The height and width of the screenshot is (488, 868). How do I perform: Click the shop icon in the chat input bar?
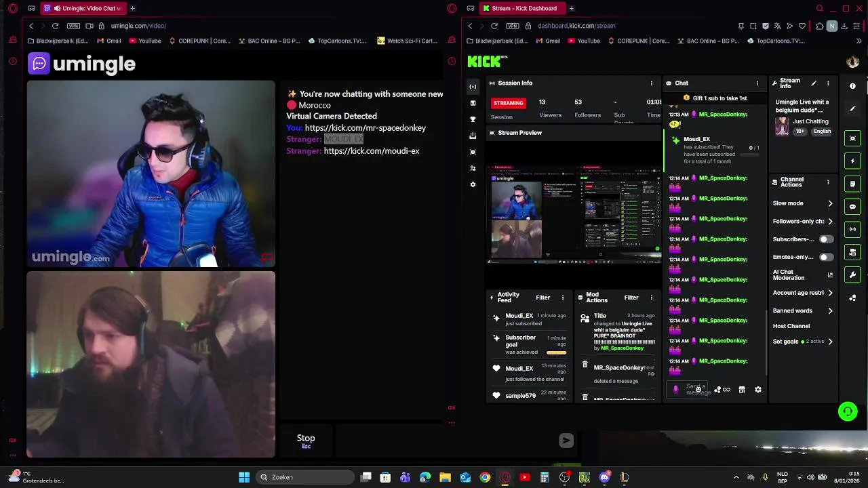[x=742, y=390]
